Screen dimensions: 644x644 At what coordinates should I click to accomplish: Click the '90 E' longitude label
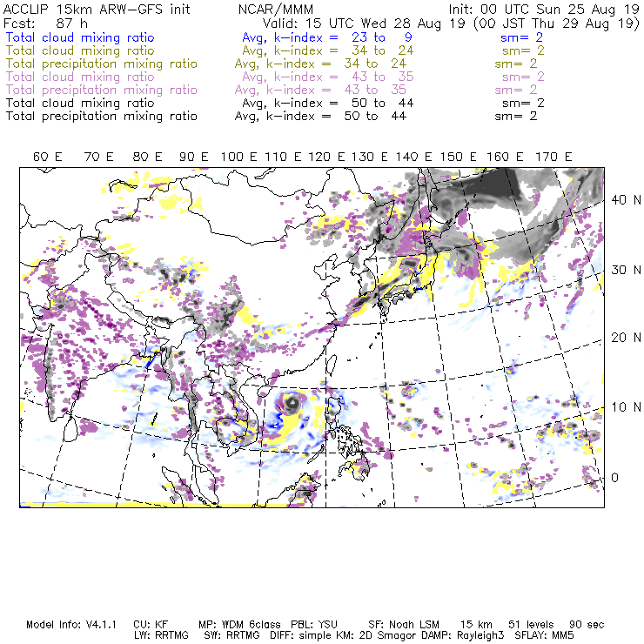coord(194,157)
